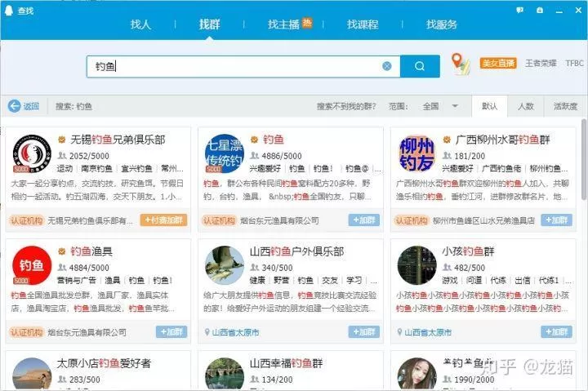
Task: Switch to the 找人 tab
Action: (140, 24)
